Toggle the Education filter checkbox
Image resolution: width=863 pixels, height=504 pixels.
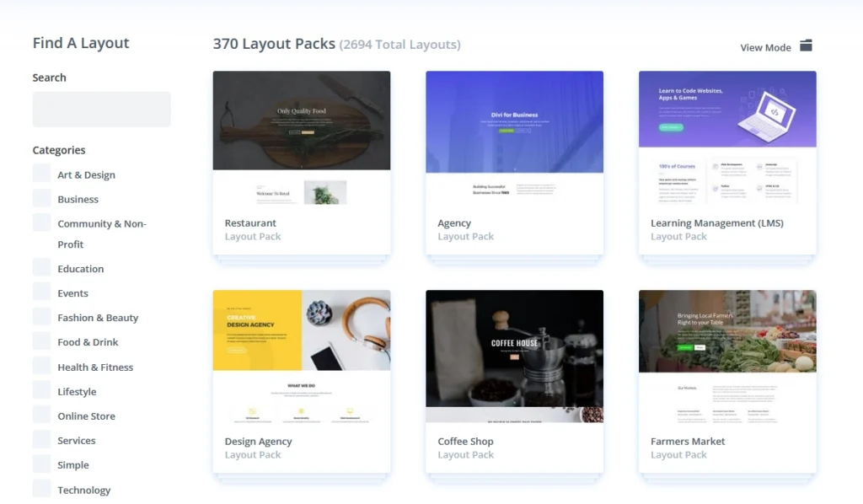click(41, 268)
